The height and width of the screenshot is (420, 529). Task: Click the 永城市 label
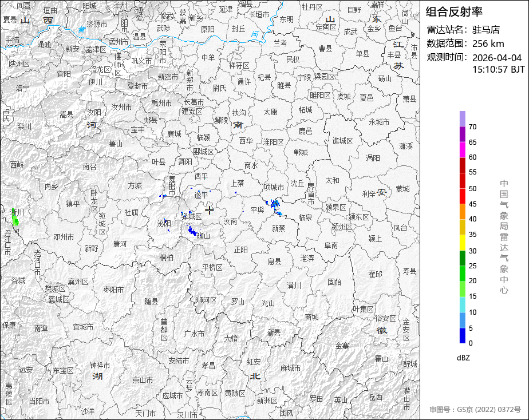point(379,122)
